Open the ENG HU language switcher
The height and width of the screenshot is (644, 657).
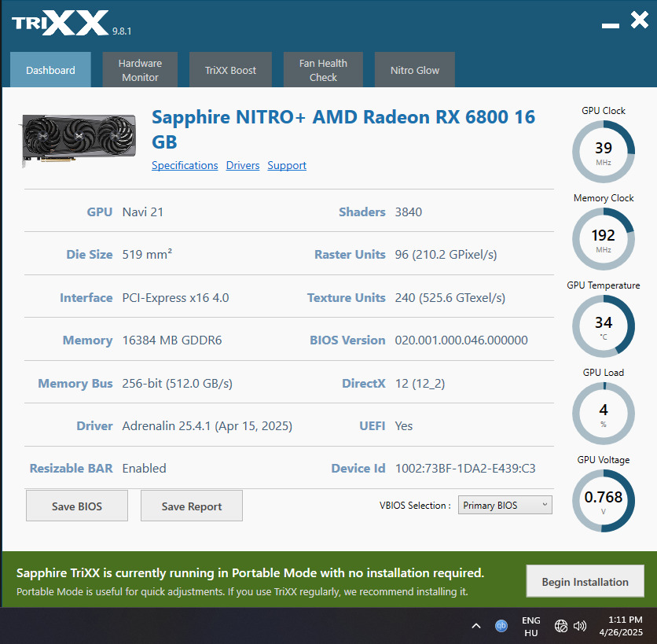(531, 626)
